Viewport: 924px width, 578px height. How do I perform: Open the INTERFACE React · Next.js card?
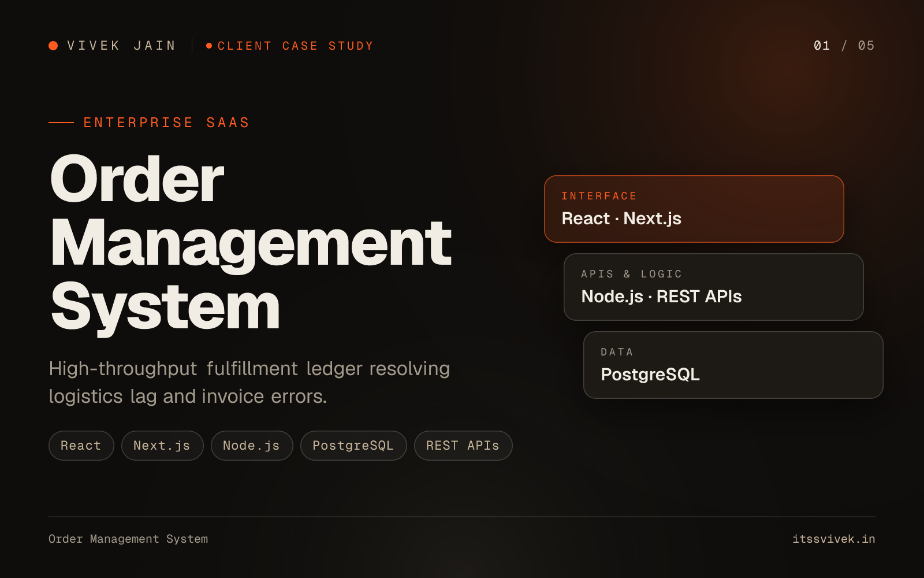[694, 209]
